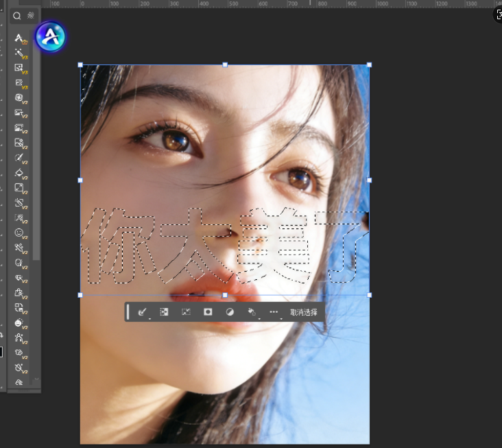Open the round blue A plugin logo
Viewport: 502px width, 448px height.
[50, 36]
